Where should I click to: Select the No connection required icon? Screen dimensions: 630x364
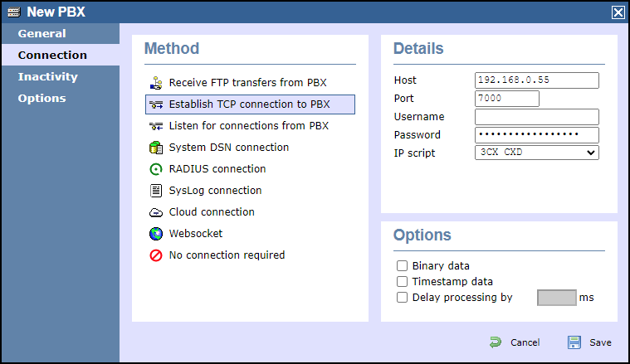[155, 255]
